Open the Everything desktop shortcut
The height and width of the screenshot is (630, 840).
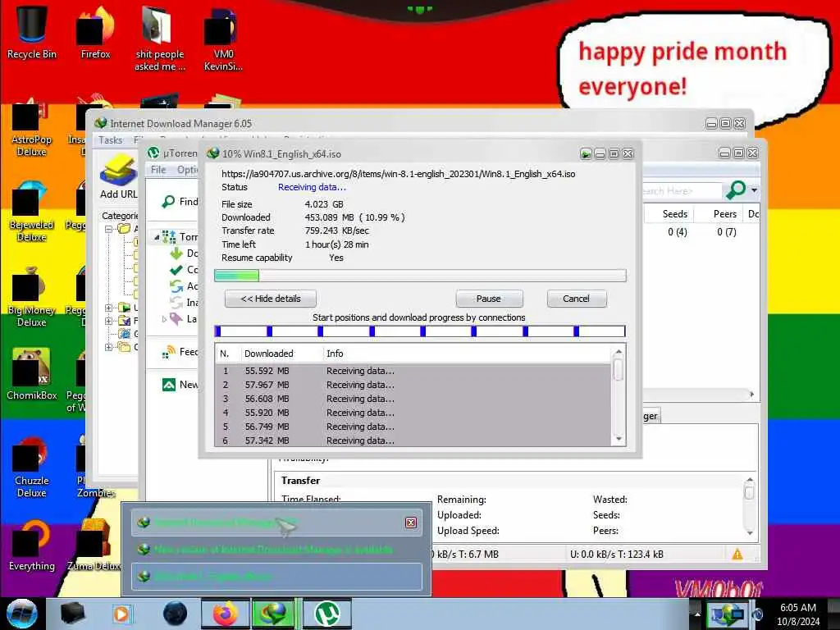coord(32,546)
